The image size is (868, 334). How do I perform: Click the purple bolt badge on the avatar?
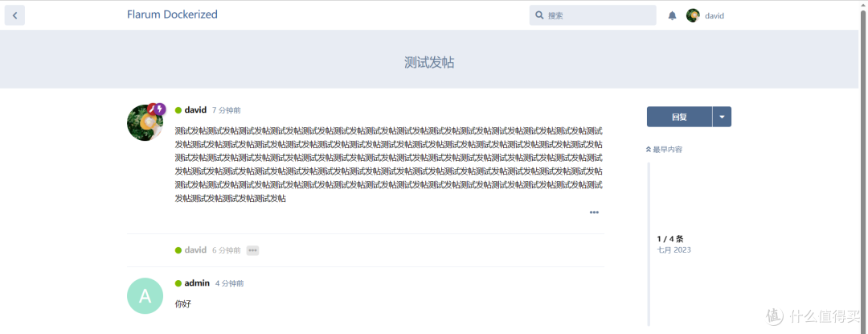pos(160,109)
